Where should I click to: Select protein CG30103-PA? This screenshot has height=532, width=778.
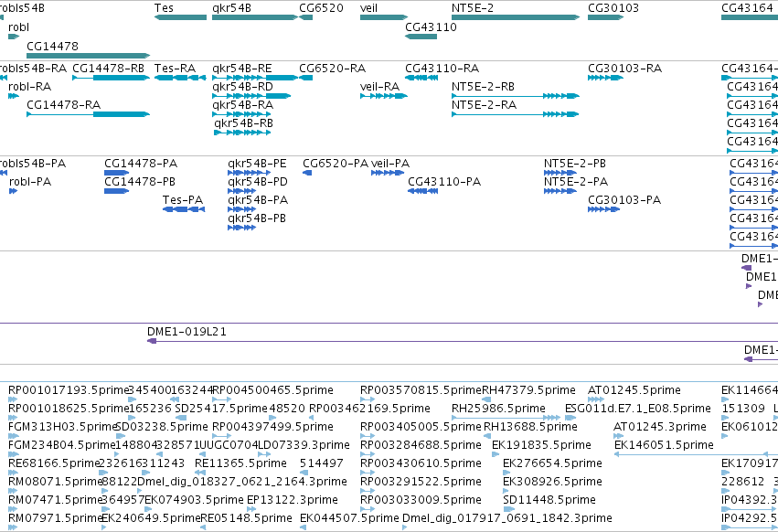604,209
